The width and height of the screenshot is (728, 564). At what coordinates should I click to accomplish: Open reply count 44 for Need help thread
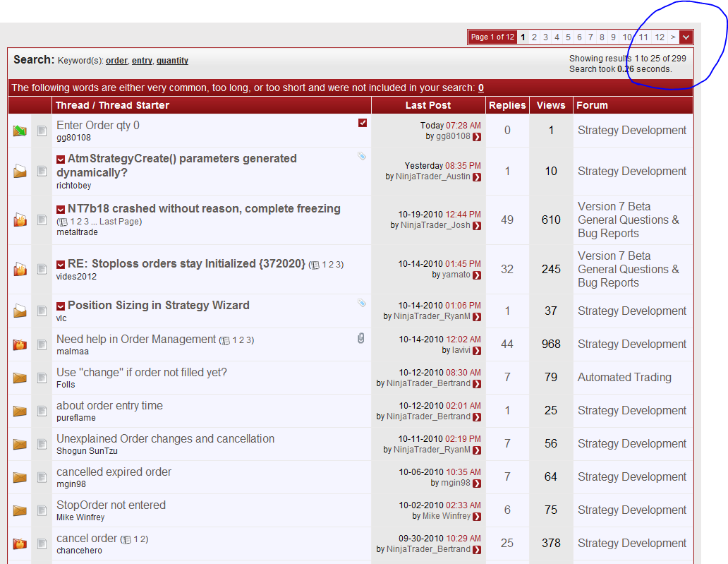point(507,344)
